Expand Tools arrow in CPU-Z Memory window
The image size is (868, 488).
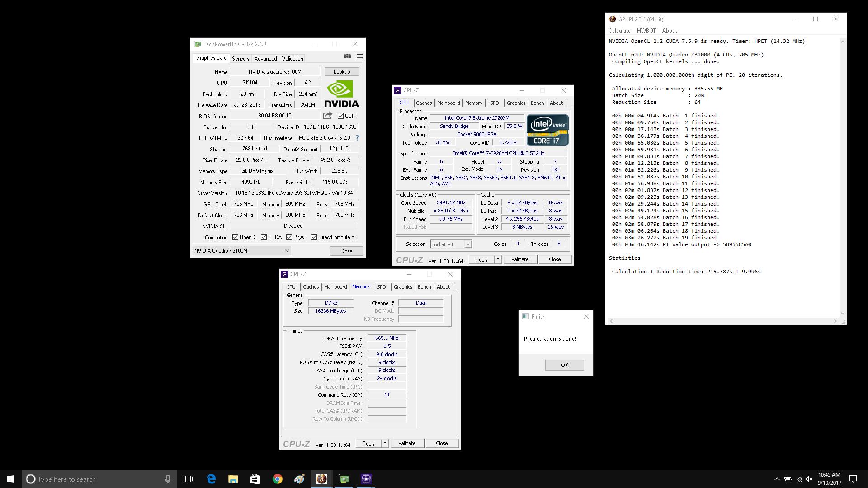coord(385,443)
